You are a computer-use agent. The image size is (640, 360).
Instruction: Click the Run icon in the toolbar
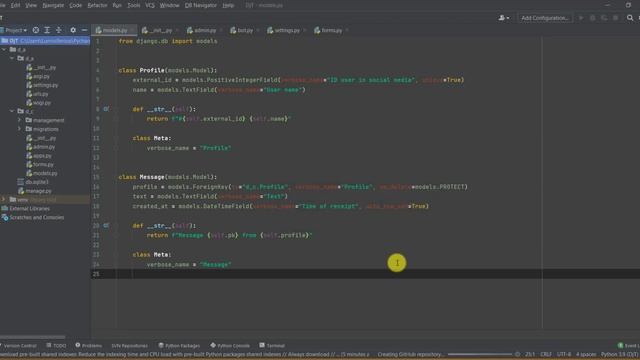[x=581, y=18]
